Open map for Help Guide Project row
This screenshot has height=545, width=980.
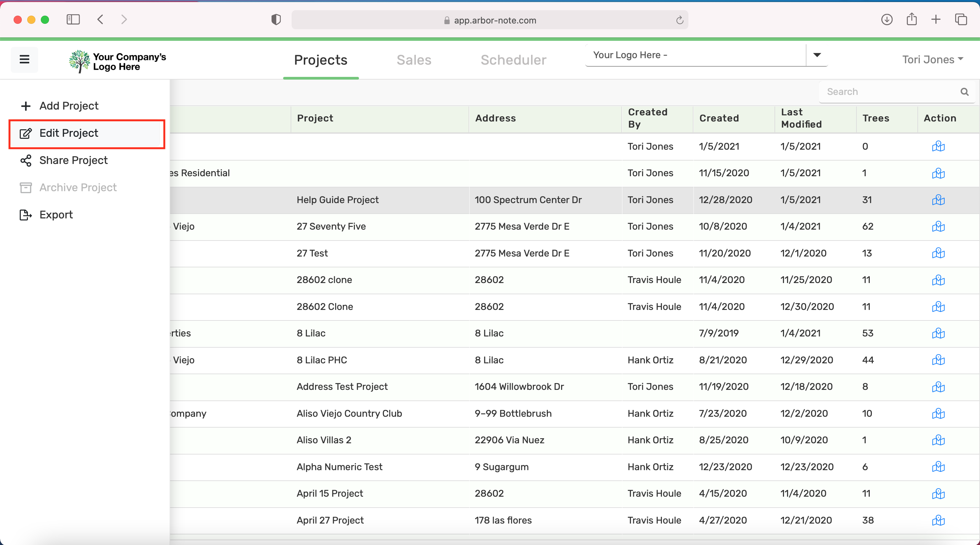(x=938, y=200)
